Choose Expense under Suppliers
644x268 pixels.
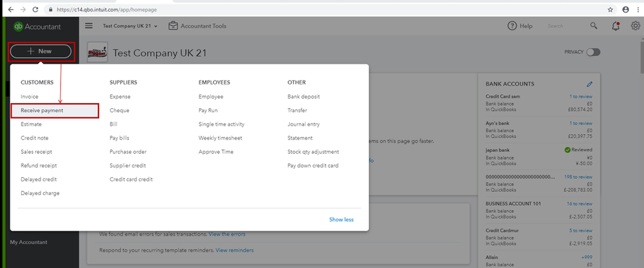tap(120, 97)
